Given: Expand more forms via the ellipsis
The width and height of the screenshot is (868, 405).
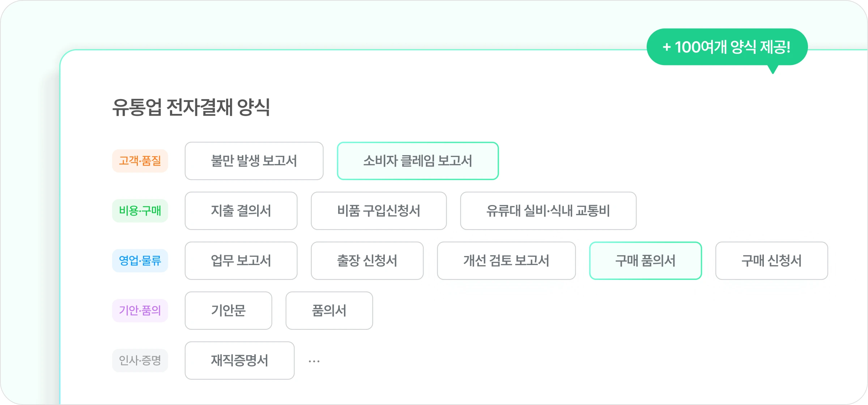Looking at the screenshot, I should click(314, 361).
